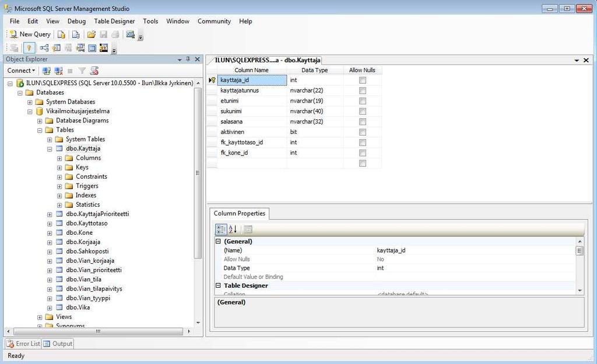Image resolution: width=597 pixels, height=364 pixels.
Task: Click the Connect Object Explorer icon
Action: pos(47,70)
